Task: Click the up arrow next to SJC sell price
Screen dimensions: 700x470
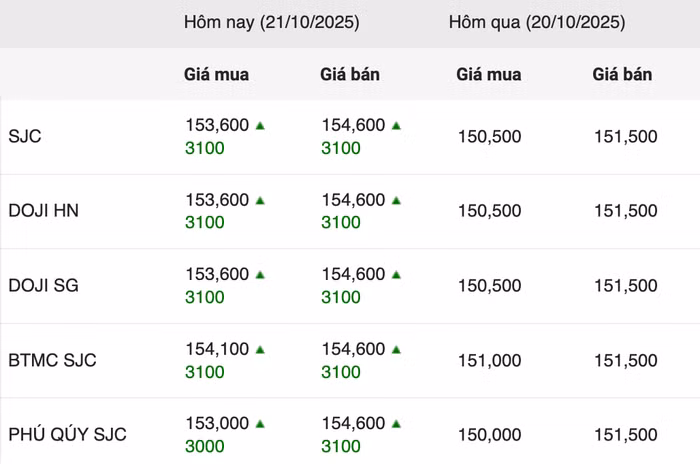Action: click(396, 126)
